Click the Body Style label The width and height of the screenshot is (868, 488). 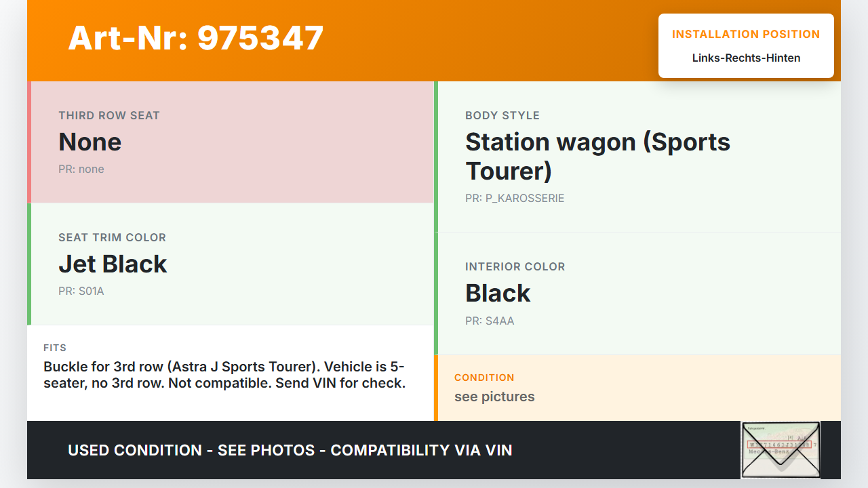(x=502, y=115)
